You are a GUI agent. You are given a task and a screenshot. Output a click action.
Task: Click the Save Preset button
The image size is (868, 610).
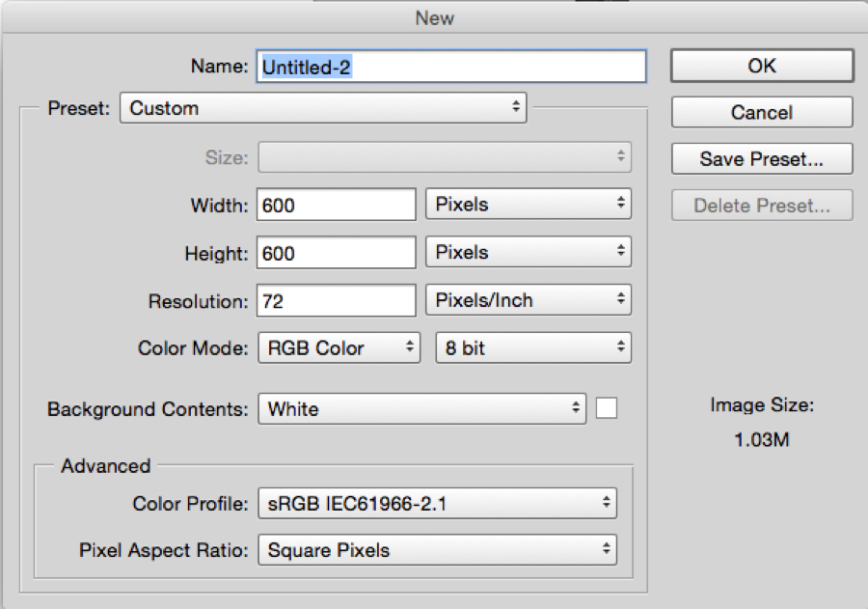pos(762,159)
